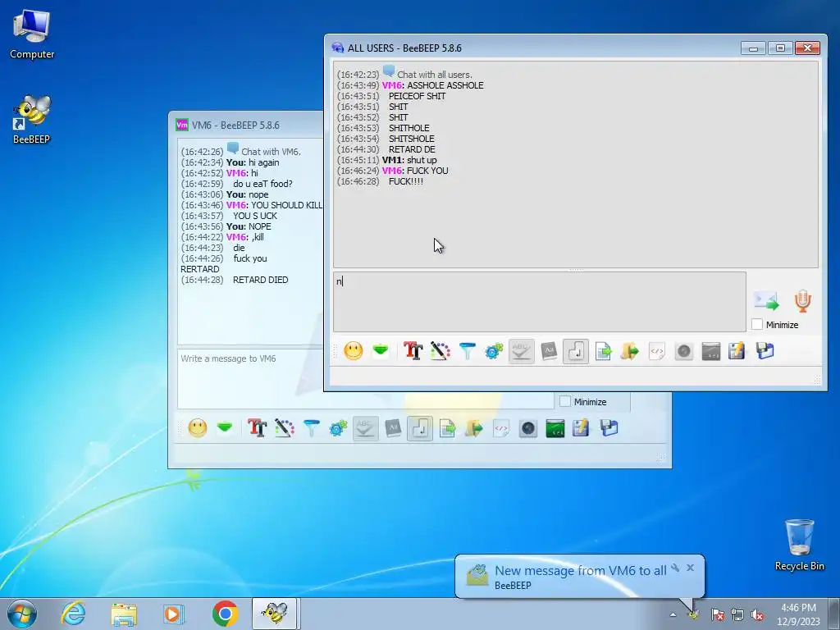
Task: Click green preset messages icon in ALL USERS window
Action: click(x=381, y=351)
